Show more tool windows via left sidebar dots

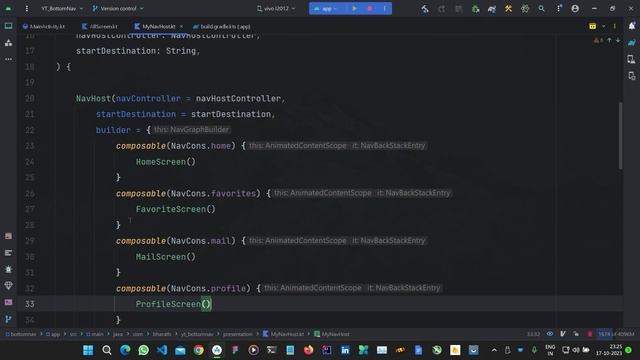8,59
